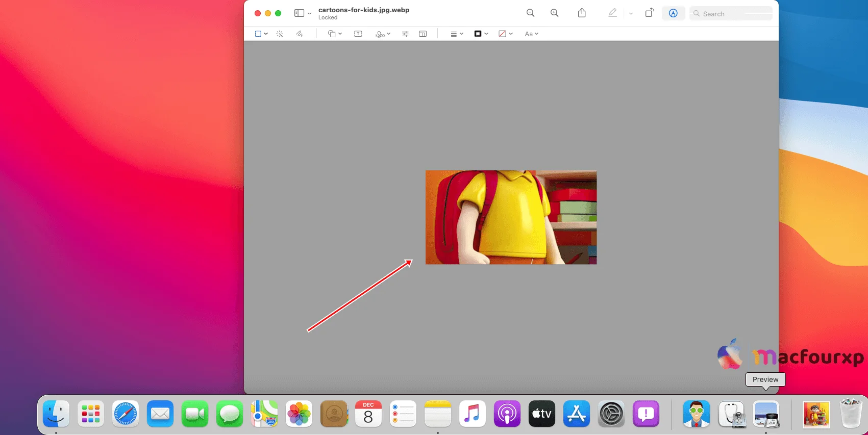868x435 pixels.
Task: Open Adjust Color sliders tool
Action: pos(405,34)
